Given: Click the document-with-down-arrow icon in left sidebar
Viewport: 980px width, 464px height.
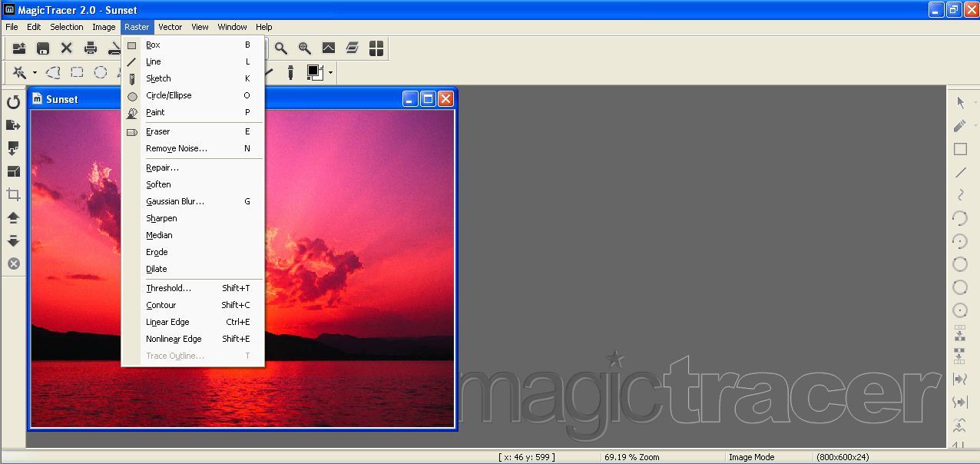Looking at the screenshot, I should click(x=13, y=148).
